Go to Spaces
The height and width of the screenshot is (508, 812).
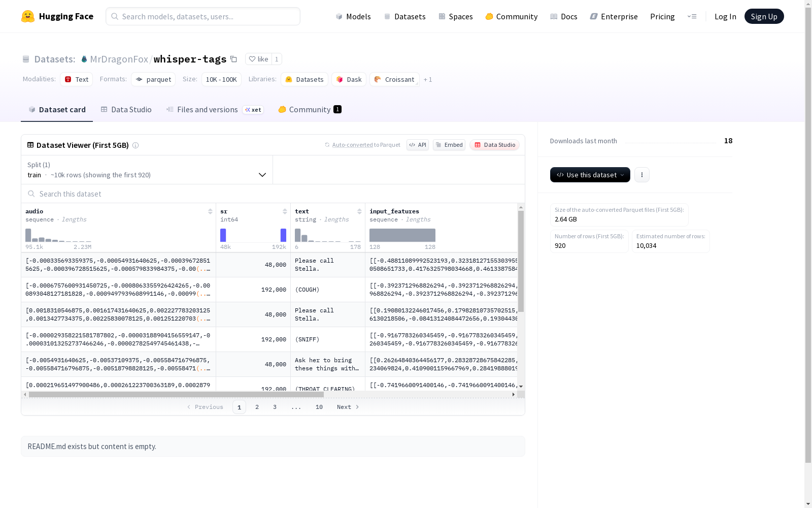tap(456, 16)
